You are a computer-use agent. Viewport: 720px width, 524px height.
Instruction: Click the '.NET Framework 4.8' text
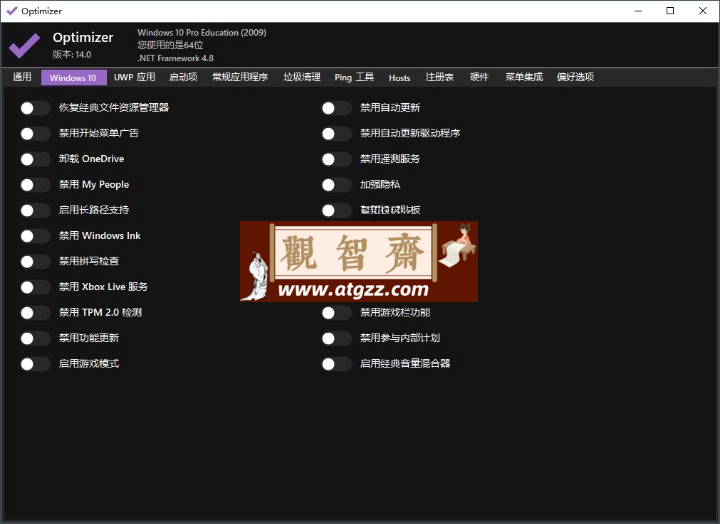(175, 58)
